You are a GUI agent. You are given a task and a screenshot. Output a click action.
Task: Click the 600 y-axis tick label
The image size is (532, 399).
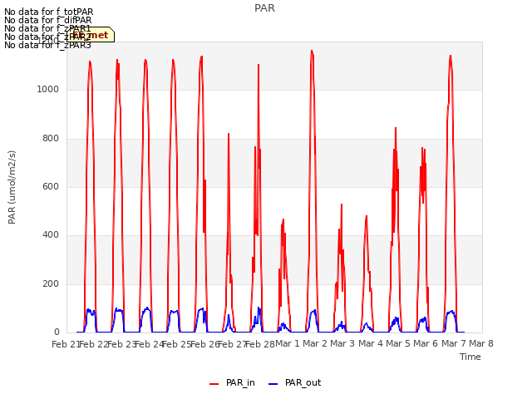tap(51, 186)
